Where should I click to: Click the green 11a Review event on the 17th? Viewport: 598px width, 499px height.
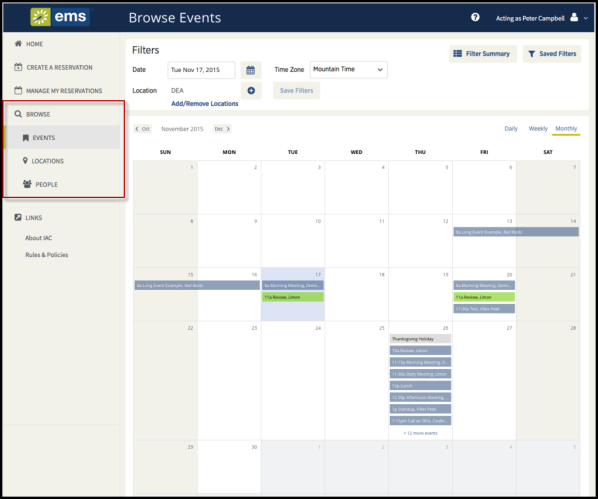[x=293, y=297]
